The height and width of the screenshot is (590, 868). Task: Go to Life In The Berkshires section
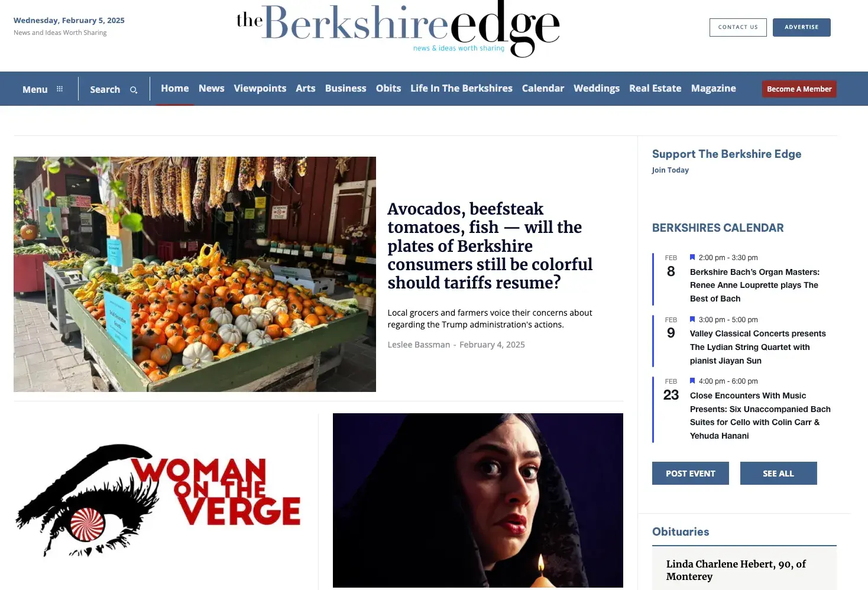coord(461,88)
